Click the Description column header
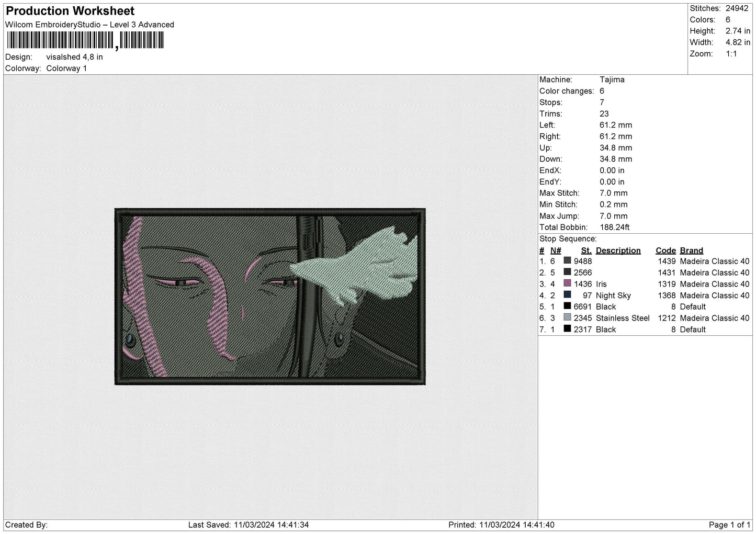756x534 pixels. coord(618,251)
